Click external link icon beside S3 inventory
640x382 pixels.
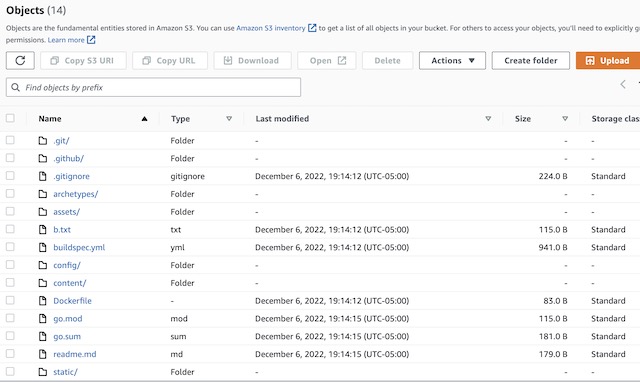(312, 28)
